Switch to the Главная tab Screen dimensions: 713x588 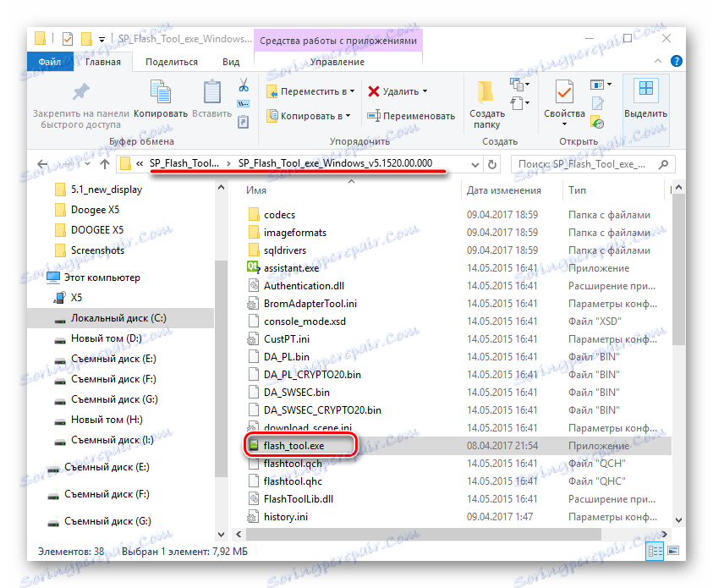(103, 62)
